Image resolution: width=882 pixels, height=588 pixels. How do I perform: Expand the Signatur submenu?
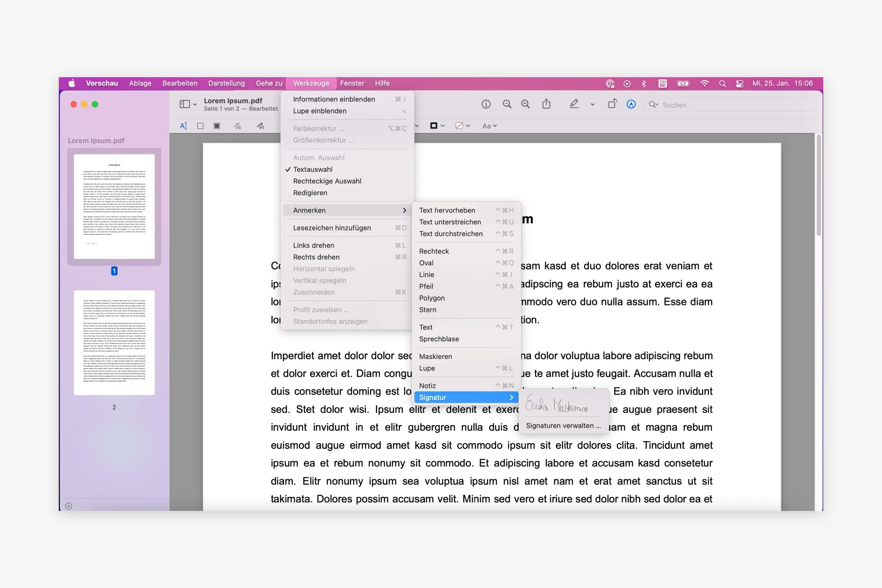coord(466,398)
